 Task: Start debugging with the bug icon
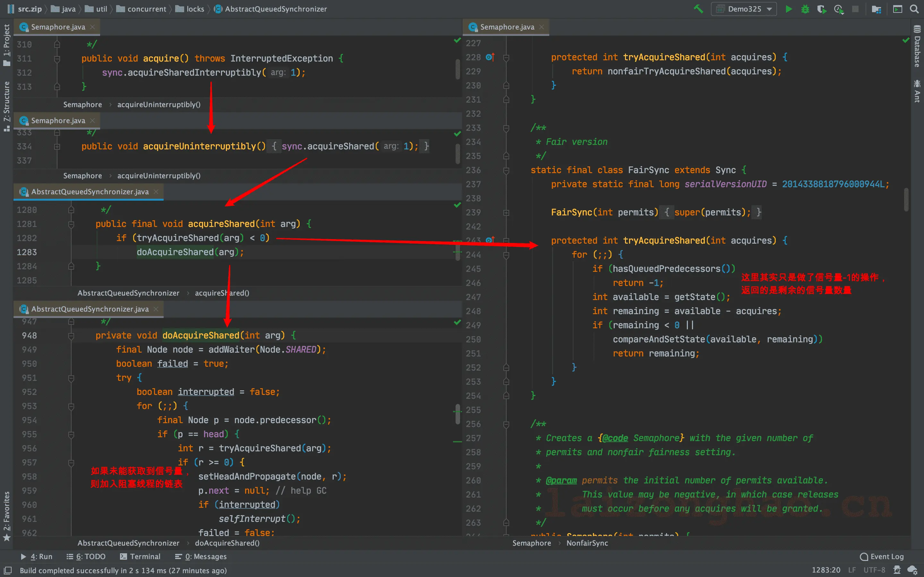[x=805, y=9]
